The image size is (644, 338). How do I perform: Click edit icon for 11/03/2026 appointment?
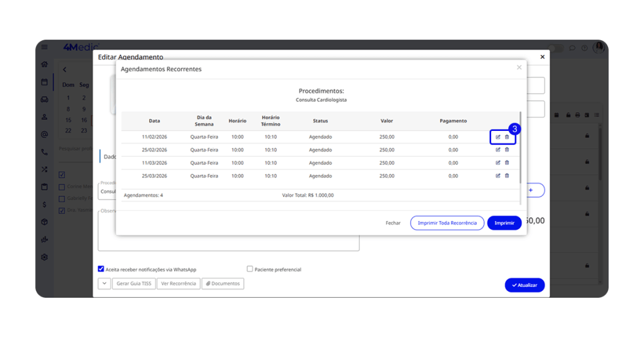(498, 163)
